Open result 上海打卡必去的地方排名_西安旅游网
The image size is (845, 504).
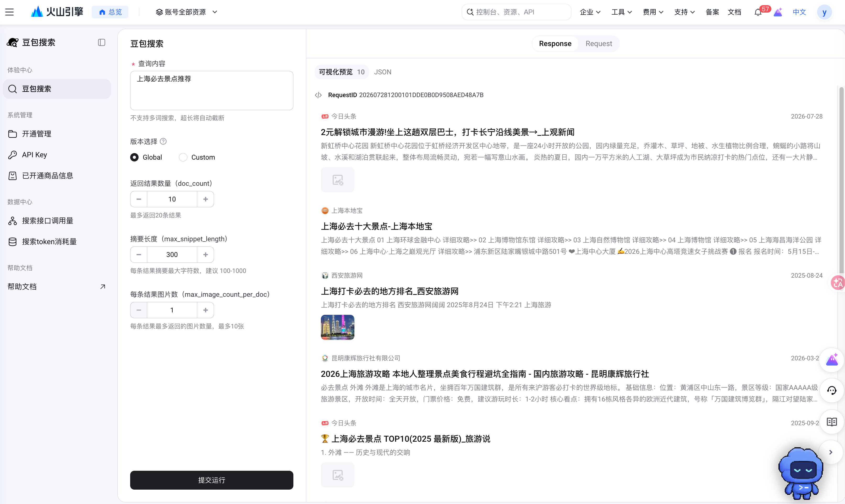click(389, 292)
